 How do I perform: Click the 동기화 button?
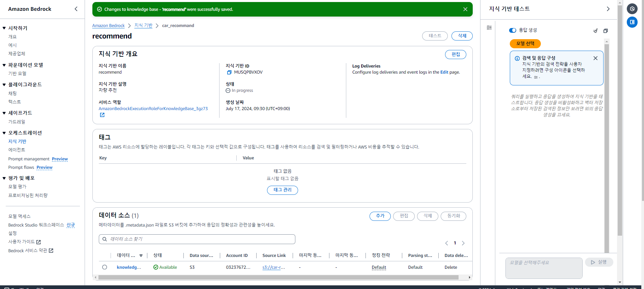pos(453,216)
